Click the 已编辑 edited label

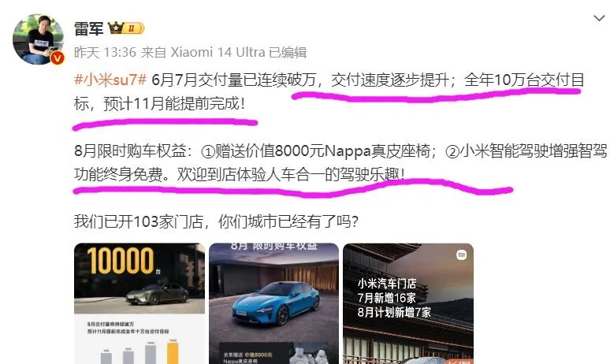point(288,52)
